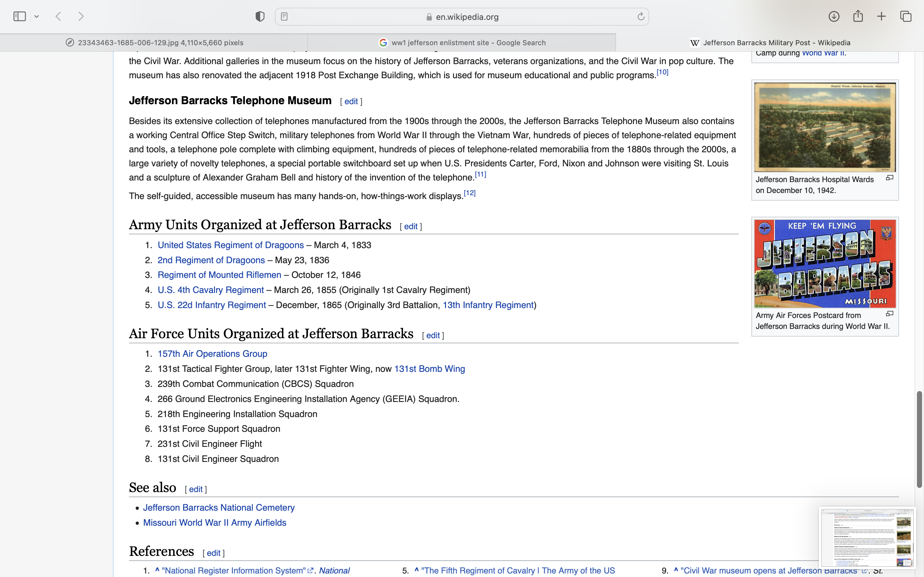Go forward to next page
924x577 pixels.
click(81, 16)
